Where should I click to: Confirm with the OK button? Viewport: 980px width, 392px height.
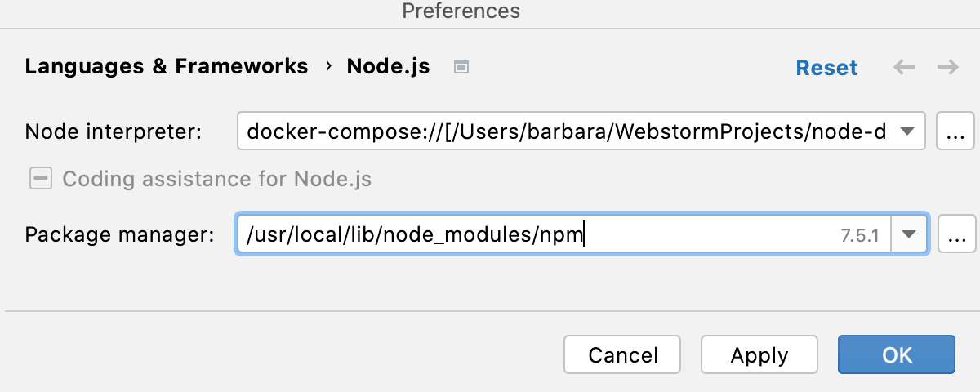[x=896, y=355]
